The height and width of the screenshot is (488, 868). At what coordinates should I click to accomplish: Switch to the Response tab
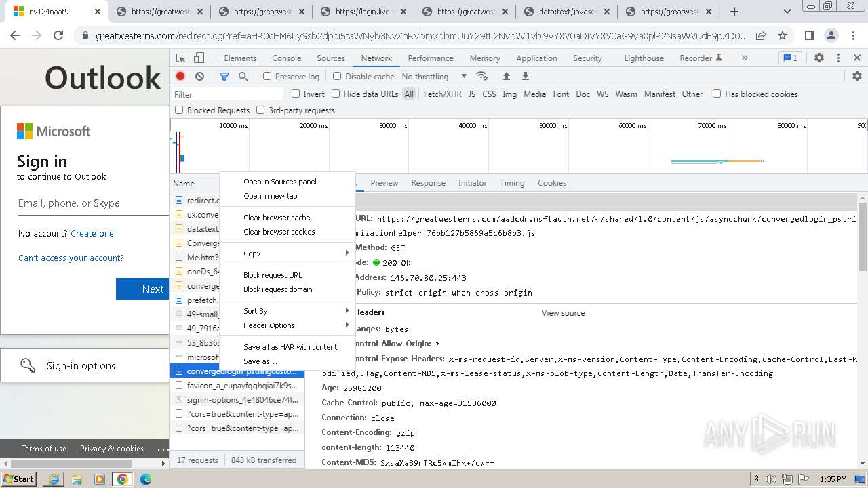pyautogui.click(x=428, y=183)
